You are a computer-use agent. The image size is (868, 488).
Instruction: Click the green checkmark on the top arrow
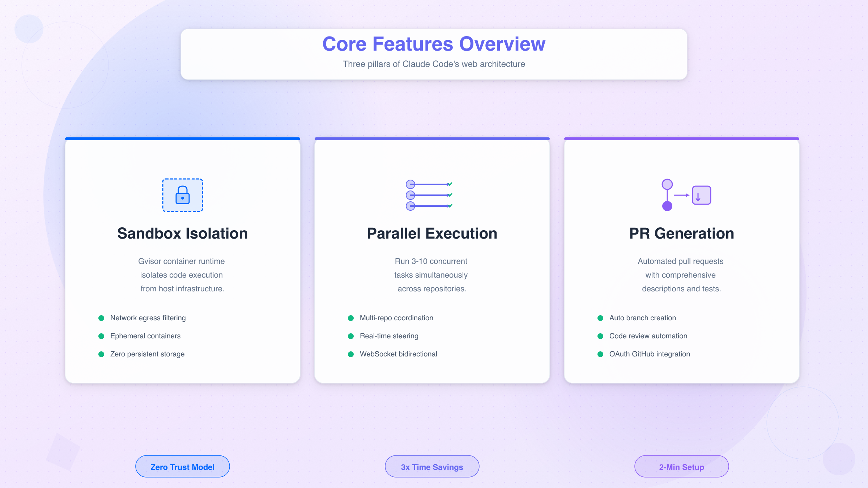pos(450,183)
